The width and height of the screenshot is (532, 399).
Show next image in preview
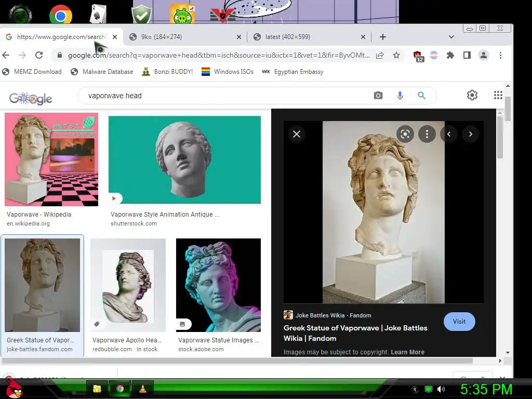click(471, 134)
